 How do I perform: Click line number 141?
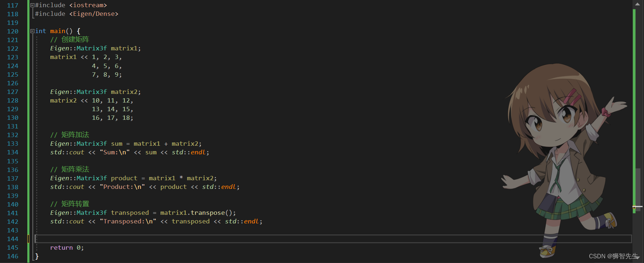(x=13, y=213)
